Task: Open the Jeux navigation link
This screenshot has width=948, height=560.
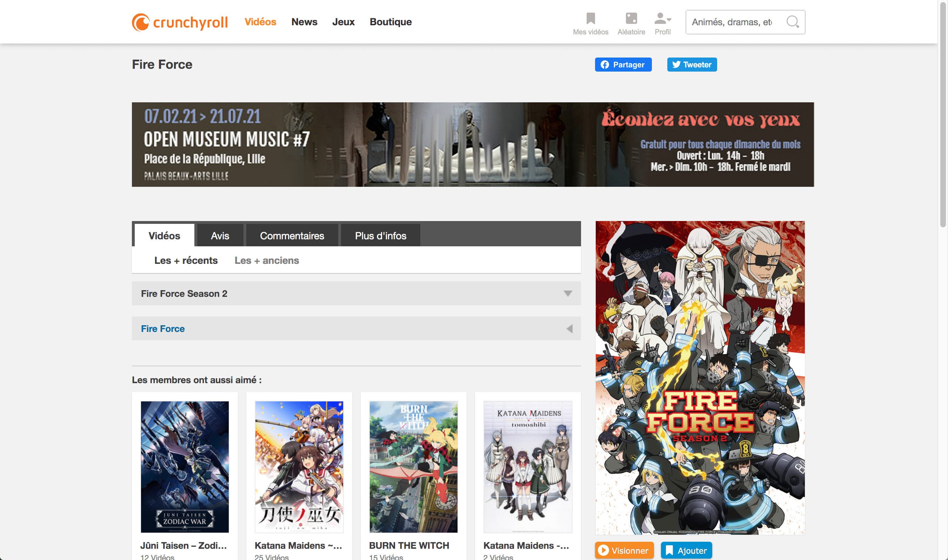Action: tap(343, 22)
